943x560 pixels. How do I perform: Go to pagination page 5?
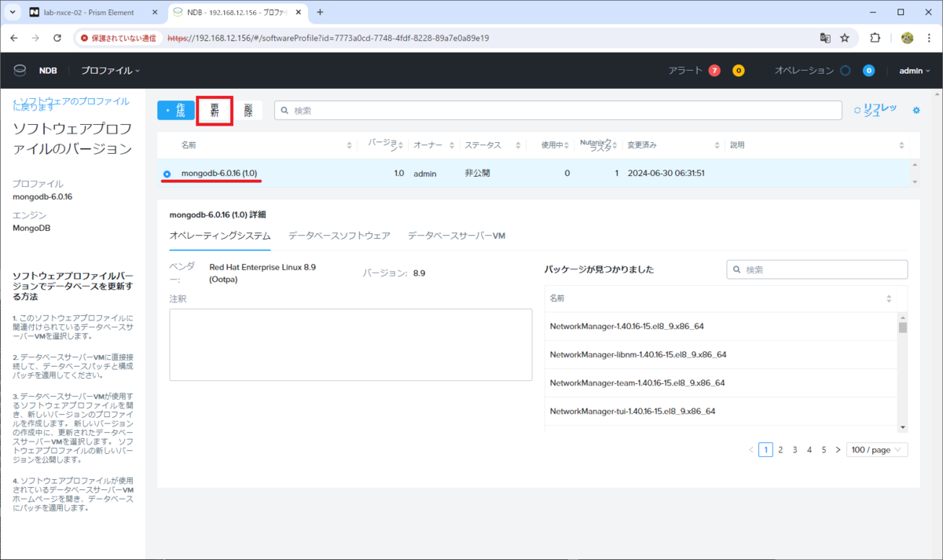pos(824,450)
